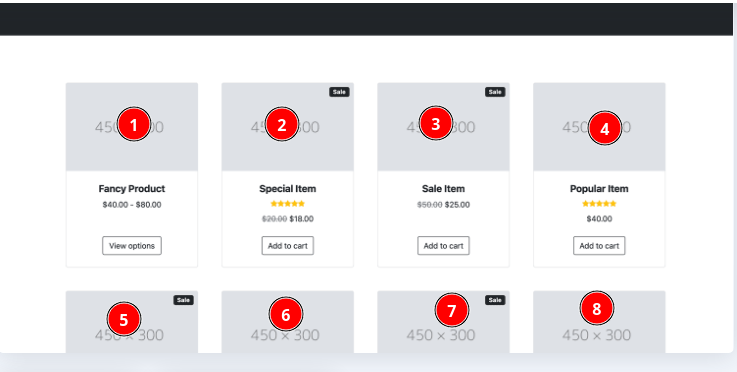Viewport: 737px width, 372px height.
Task: Select red circle marker number 4
Action: pyautogui.click(x=605, y=128)
